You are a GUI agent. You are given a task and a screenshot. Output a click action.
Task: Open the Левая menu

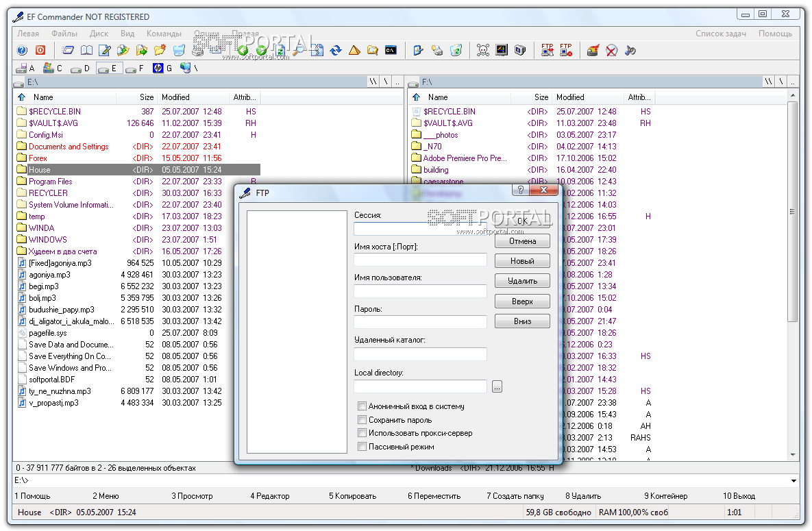pos(28,33)
